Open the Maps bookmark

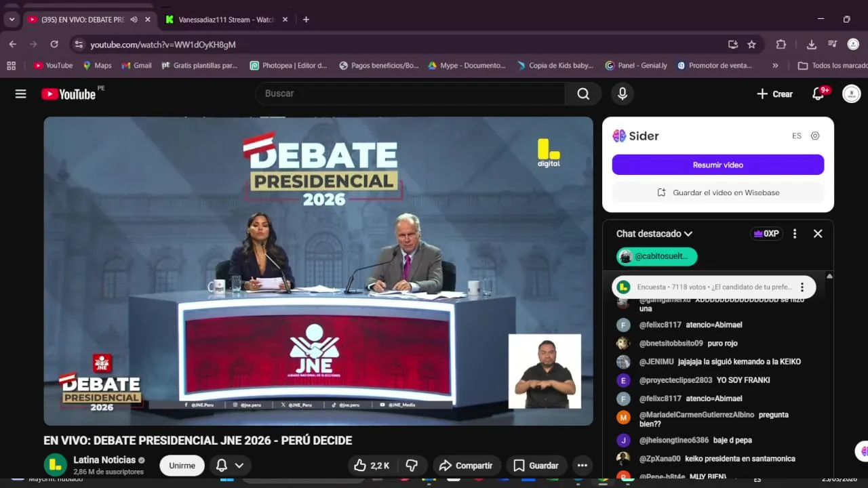tap(97, 66)
